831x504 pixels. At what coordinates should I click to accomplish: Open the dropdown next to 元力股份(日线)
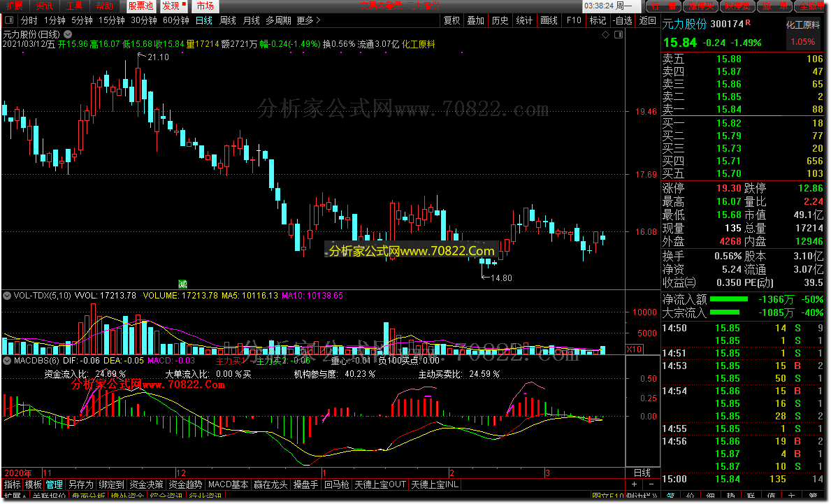[x=68, y=34]
